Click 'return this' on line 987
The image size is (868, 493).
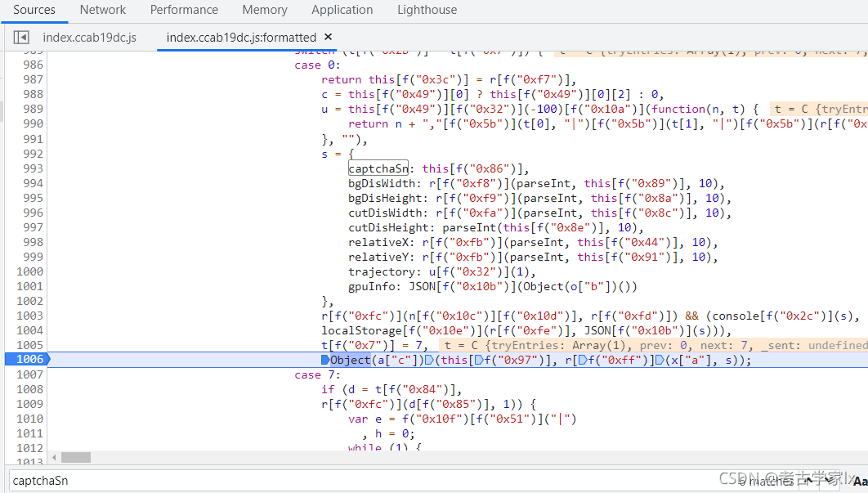pyautogui.click(x=358, y=80)
